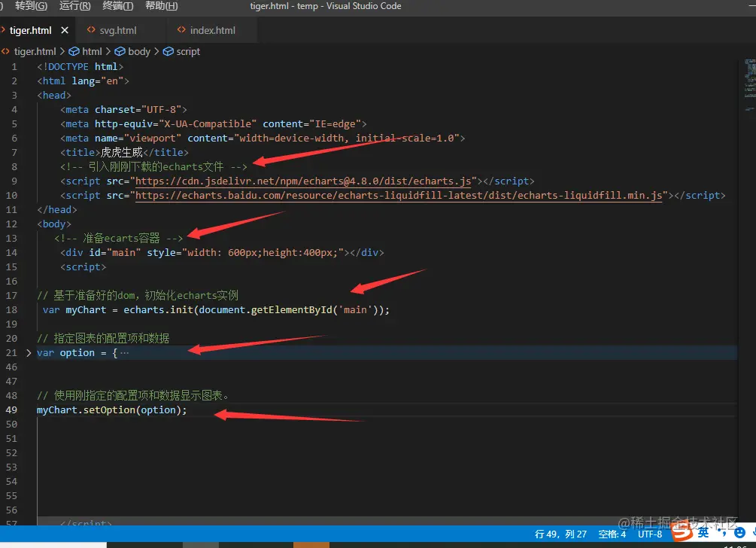Image resolution: width=756 pixels, height=548 pixels.
Task: Change indentation via 空格: 4 status item
Action: [x=612, y=534]
